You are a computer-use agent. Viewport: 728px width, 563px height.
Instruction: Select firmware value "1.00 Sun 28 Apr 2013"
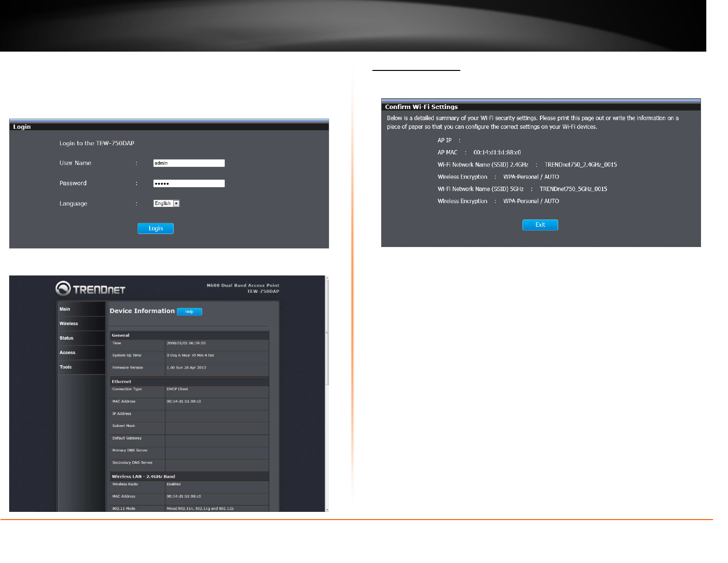click(x=186, y=368)
